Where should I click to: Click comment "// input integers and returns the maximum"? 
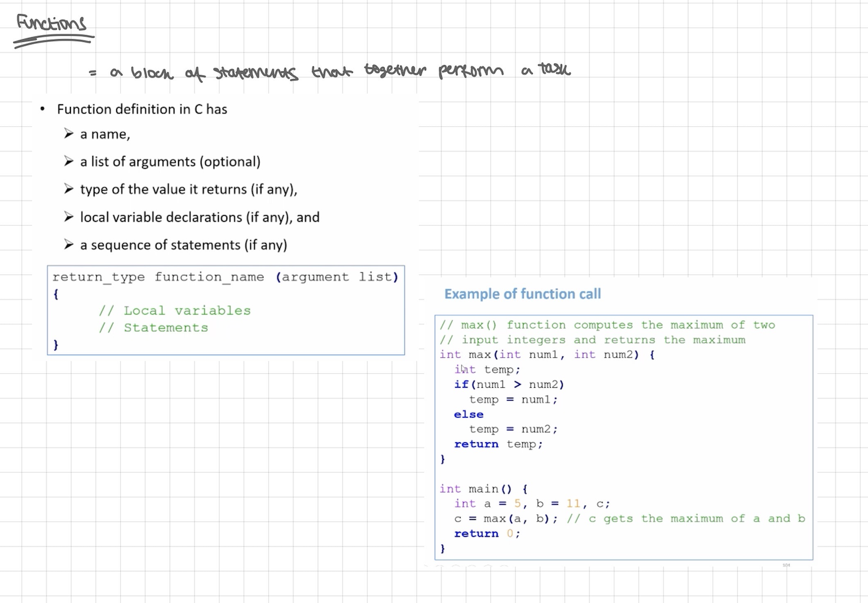pos(593,340)
